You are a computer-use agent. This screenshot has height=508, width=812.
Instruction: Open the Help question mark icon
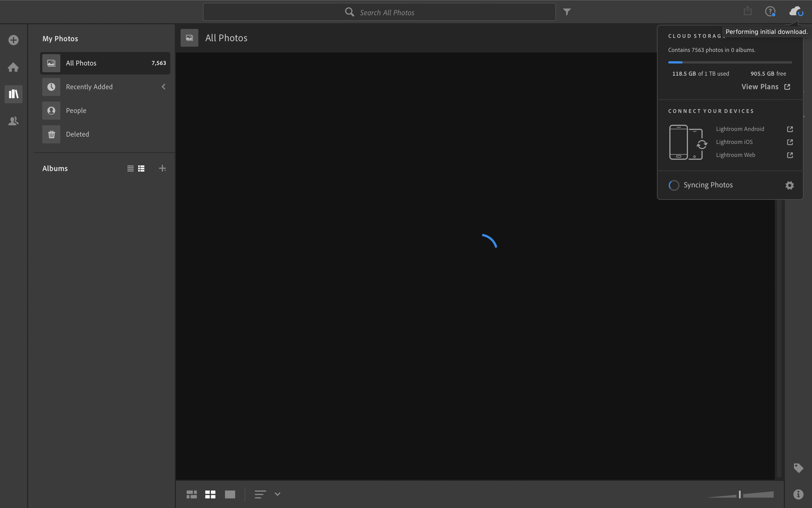pyautogui.click(x=770, y=12)
